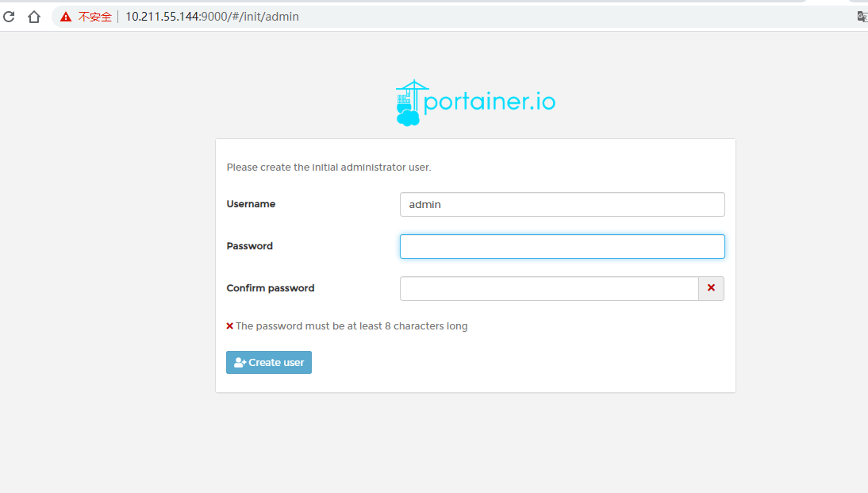868x493 pixels.
Task: Click the Username field label
Action: [x=251, y=204]
